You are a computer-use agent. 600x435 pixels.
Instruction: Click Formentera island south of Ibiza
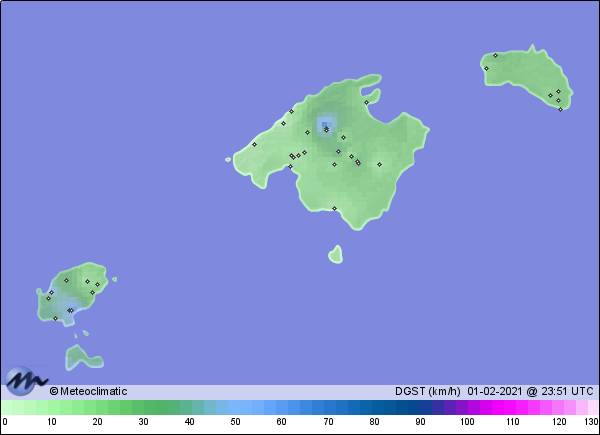point(80,357)
